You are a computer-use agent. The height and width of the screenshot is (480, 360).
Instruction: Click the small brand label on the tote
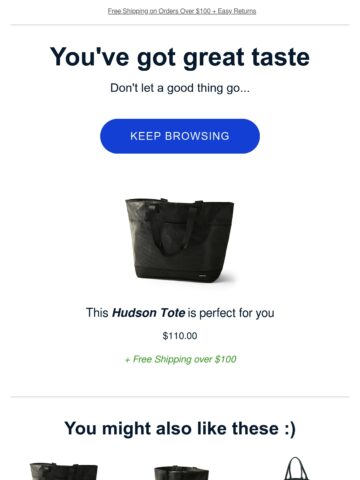click(203, 276)
